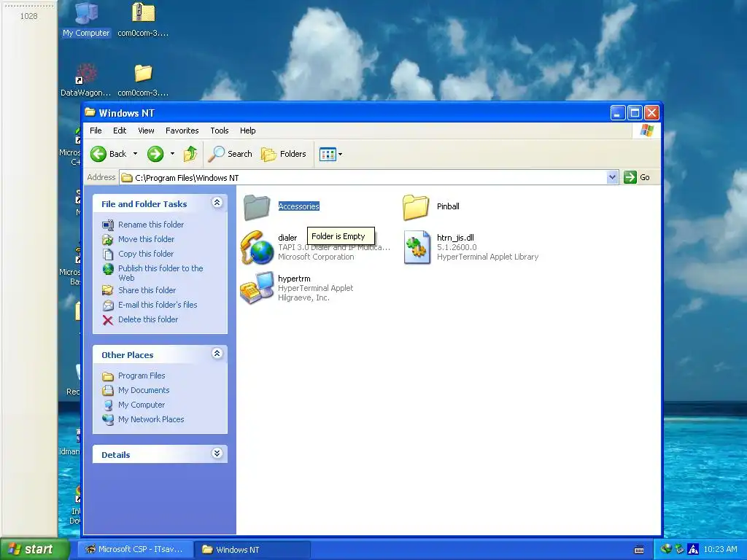Open the Start menu
This screenshot has width=747, height=560.
34,550
